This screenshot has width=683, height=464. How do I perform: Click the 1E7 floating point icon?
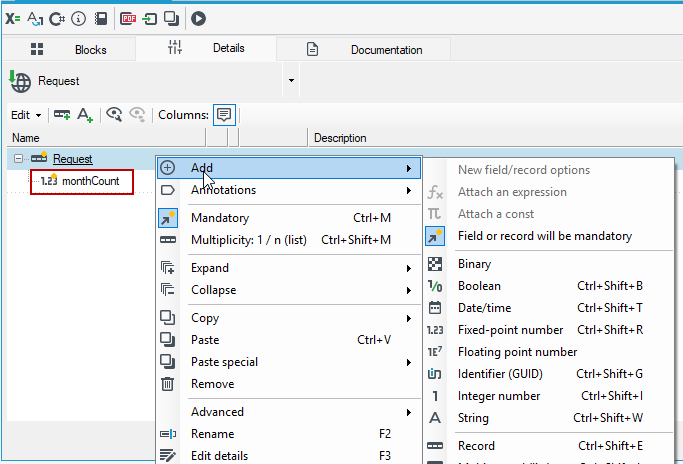click(435, 352)
